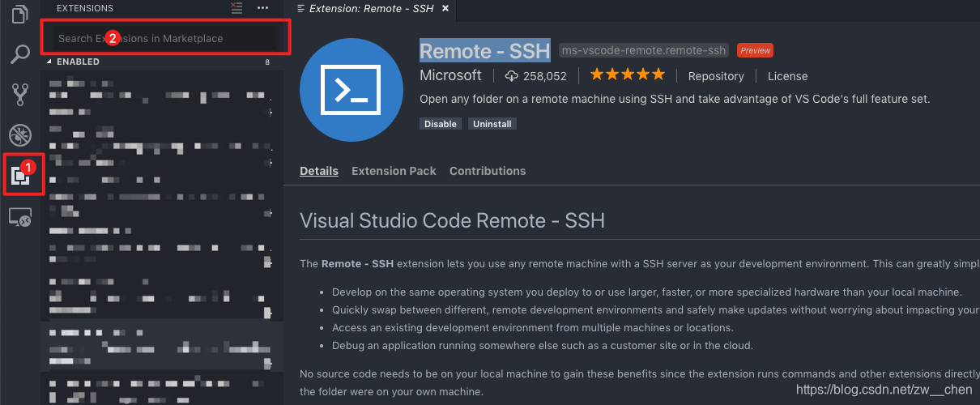Click the Search Extensions in Marketplace field

pos(164,38)
